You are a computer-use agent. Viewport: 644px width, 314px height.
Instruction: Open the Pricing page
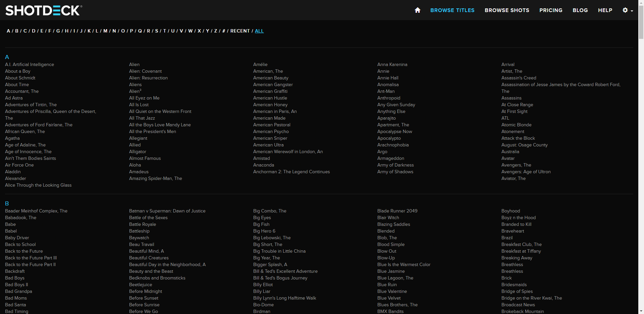coord(551,10)
